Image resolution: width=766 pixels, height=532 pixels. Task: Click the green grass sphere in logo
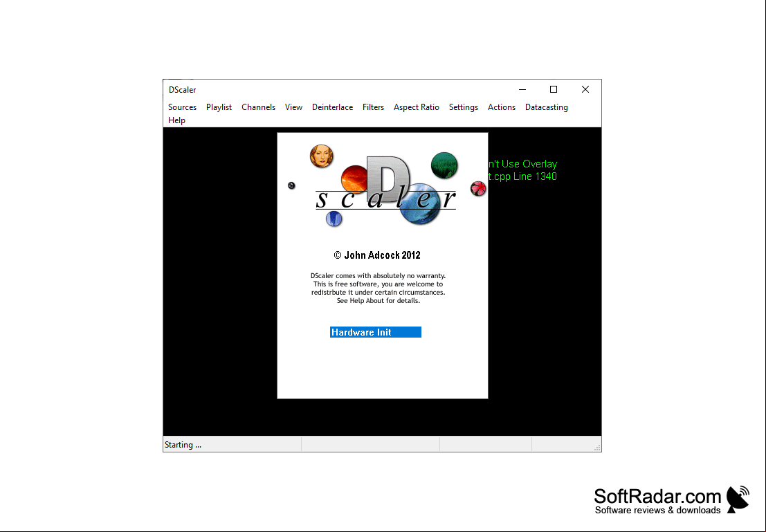click(x=444, y=165)
